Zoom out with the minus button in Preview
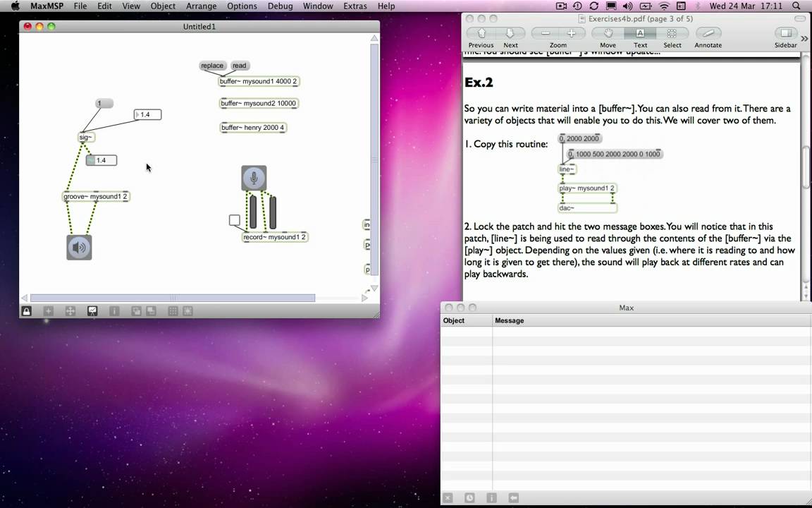The width and height of the screenshot is (812, 508). (x=546, y=33)
